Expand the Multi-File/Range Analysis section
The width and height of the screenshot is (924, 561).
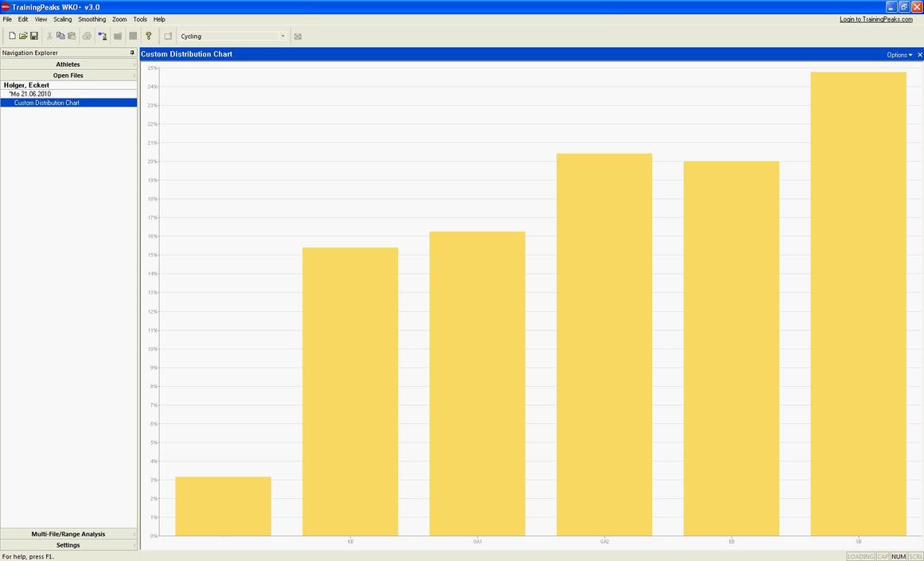(x=68, y=534)
